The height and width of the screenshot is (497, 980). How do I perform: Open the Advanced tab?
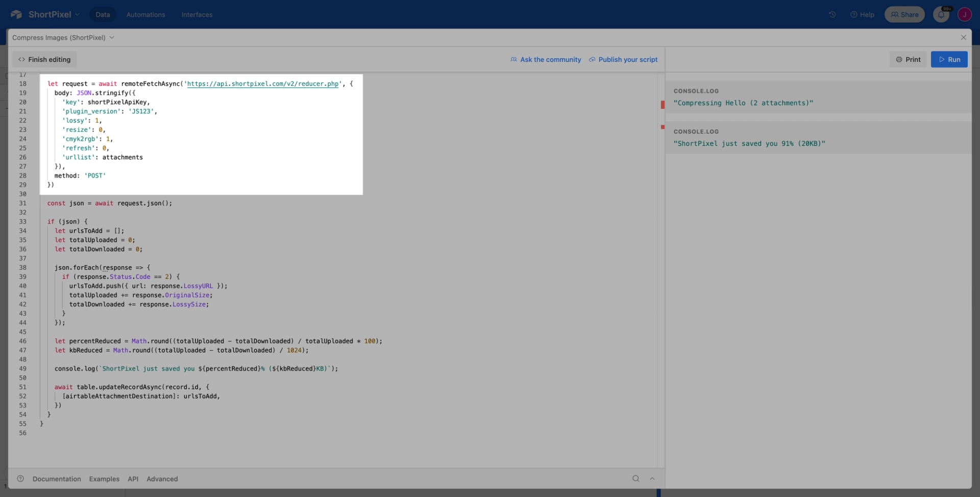(162, 479)
